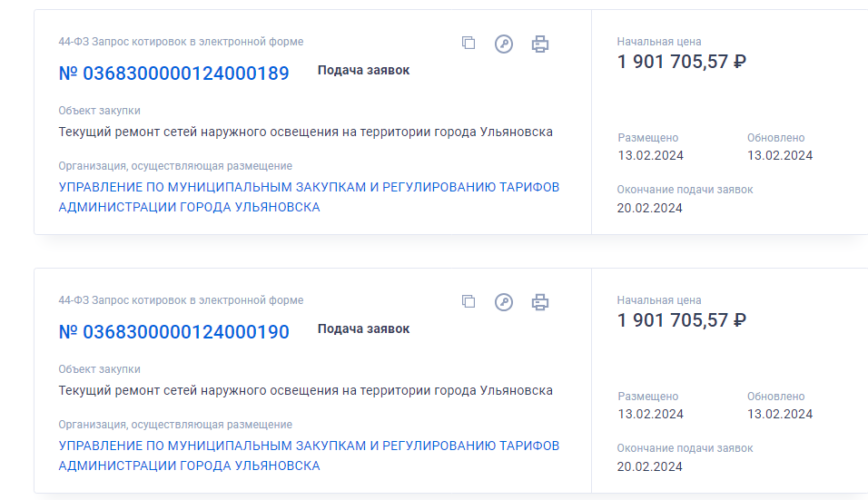
Task: Open procurement № 0368300000124000189
Action: tap(174, 74)
